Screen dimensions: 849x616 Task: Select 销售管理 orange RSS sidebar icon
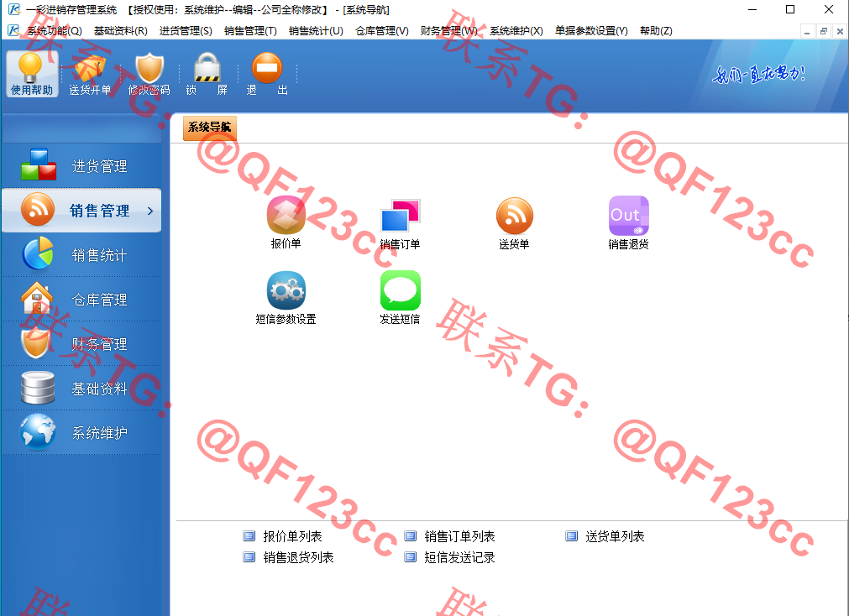(37, 210)
